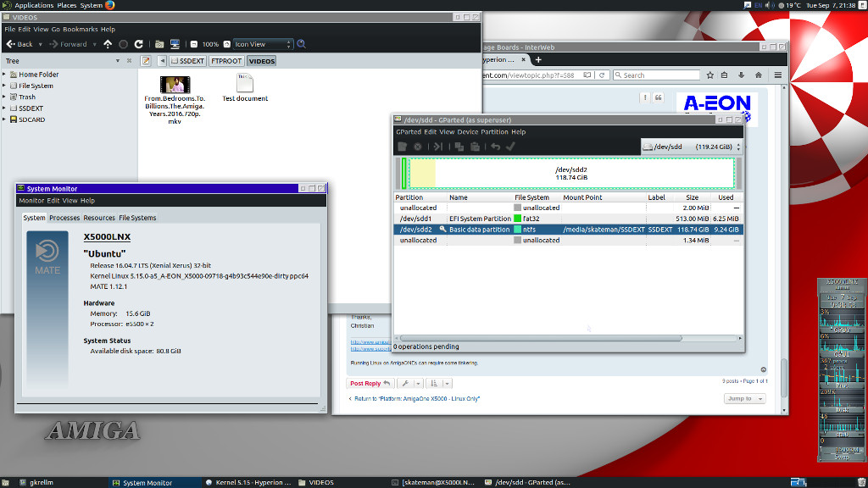Open the Partition menu in GParted
The image size is (868, 488).
[x=494, y=131]
